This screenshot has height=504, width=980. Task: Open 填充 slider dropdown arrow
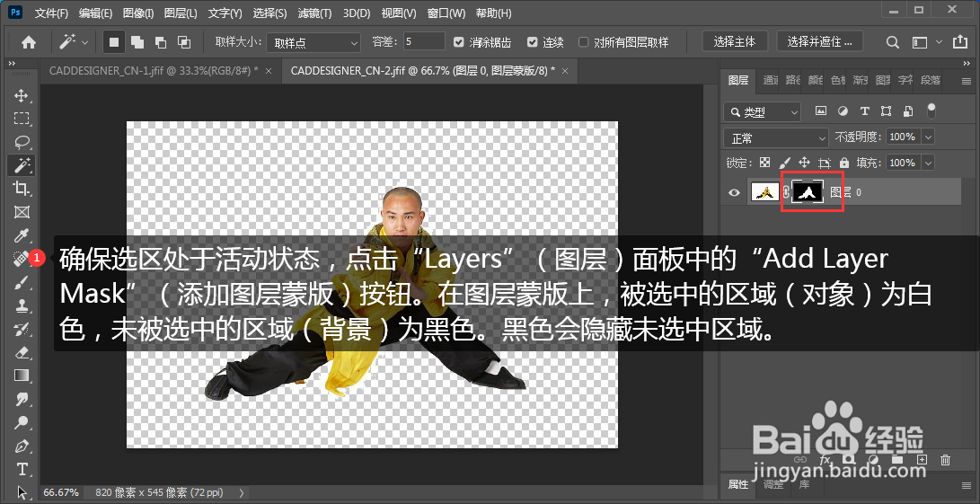point(928,163)
